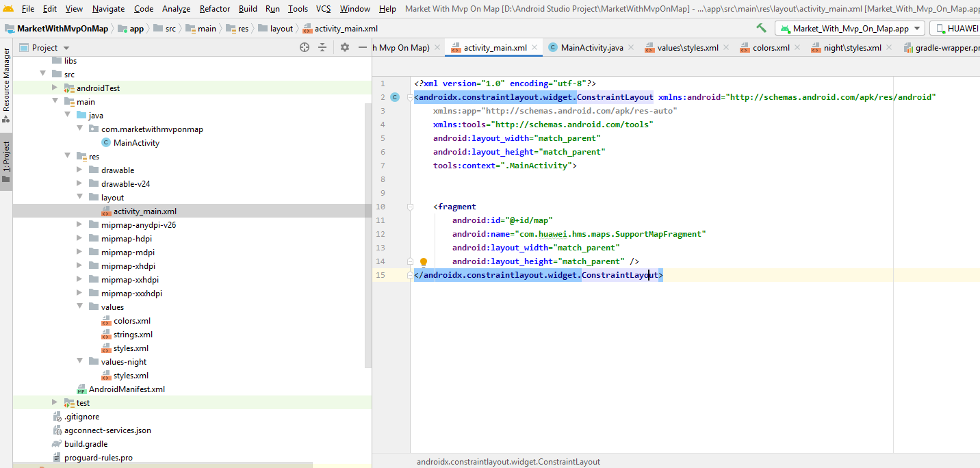This screenshot has width=980, height=468.
Task: Click the class gutter icon on line 2
Action: click(x=394, y=97)
